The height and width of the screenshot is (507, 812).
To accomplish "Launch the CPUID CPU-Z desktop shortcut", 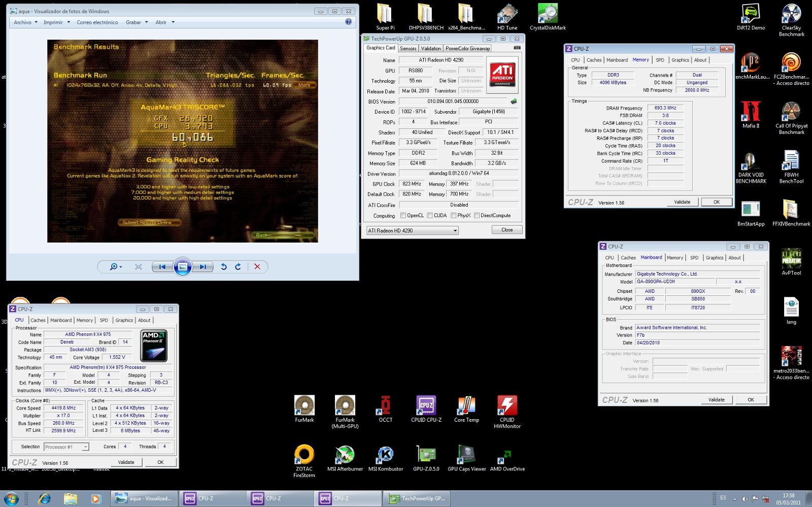I will [x=426, y=405].
